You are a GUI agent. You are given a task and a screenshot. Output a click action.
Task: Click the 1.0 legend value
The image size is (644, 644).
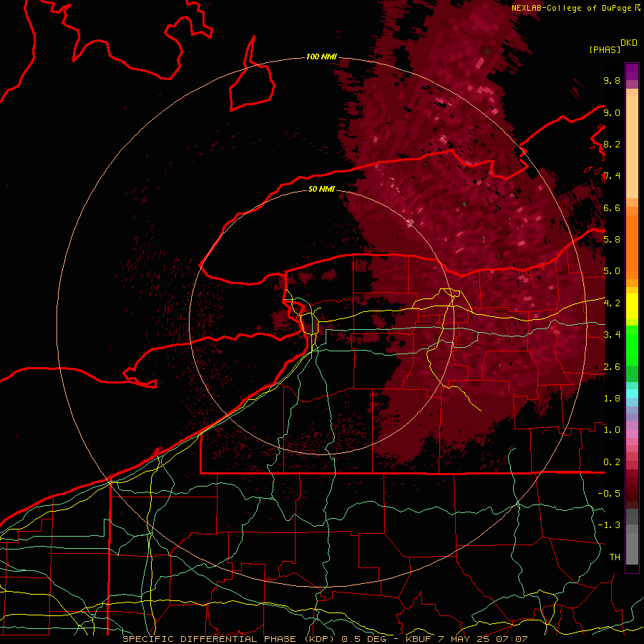(x=612, y=430)
